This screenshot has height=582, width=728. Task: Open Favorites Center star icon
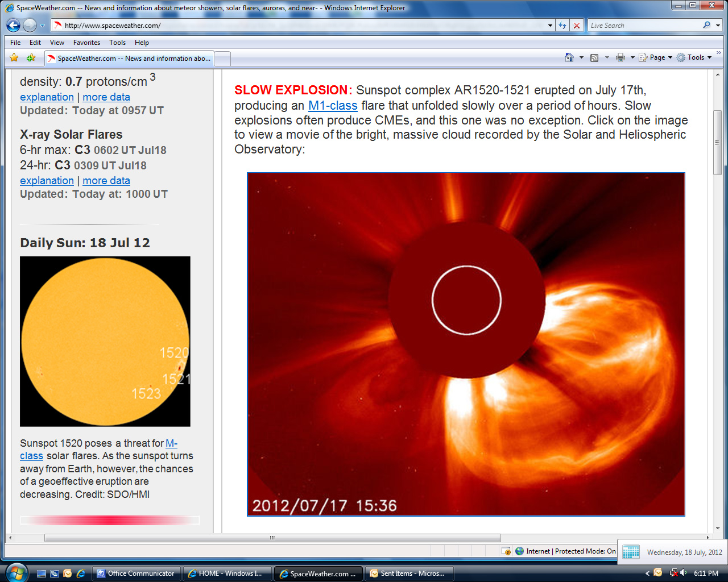[14, 57]
